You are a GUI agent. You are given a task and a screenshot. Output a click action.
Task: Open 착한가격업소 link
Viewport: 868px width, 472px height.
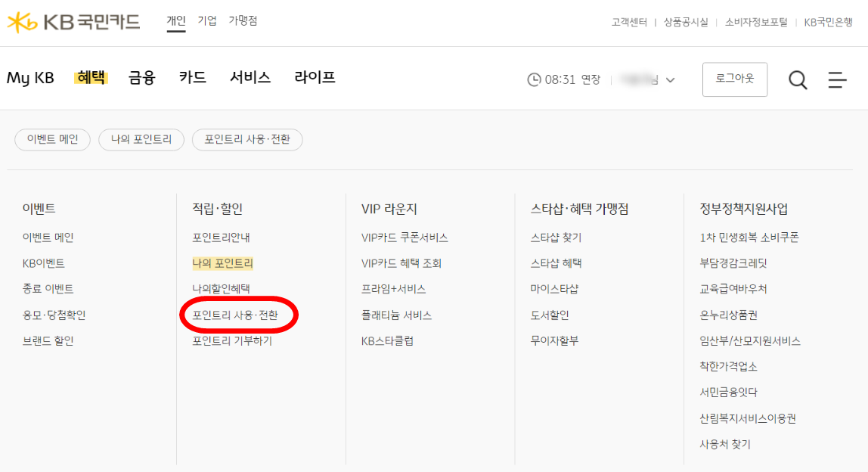(x=729, y=366)
